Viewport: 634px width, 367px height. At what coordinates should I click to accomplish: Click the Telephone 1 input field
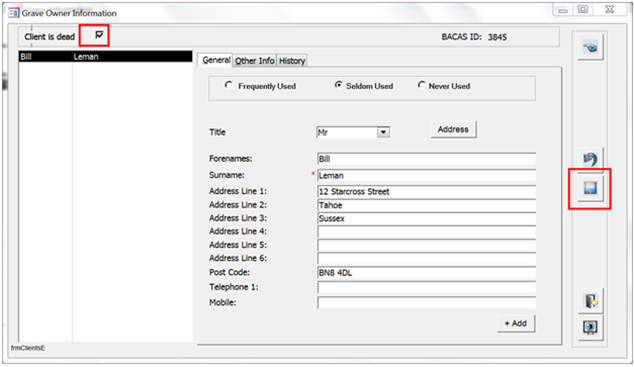[427, 287]
